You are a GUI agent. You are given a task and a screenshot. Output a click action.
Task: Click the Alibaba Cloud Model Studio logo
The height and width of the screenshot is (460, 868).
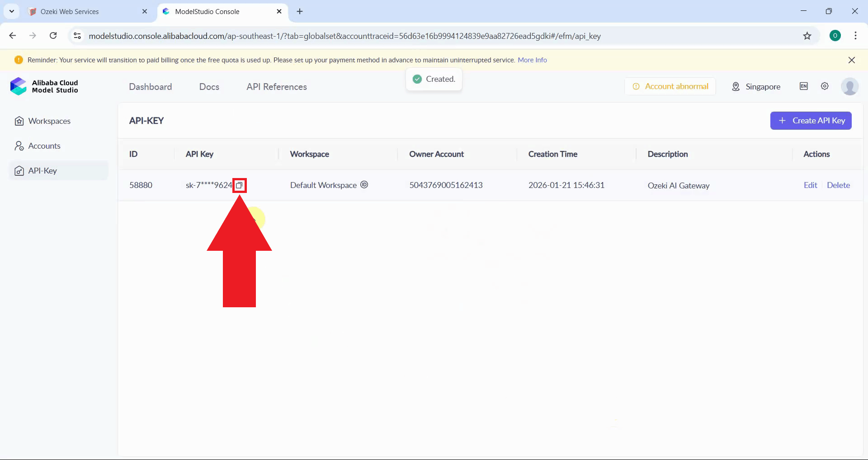pos(44,86)
